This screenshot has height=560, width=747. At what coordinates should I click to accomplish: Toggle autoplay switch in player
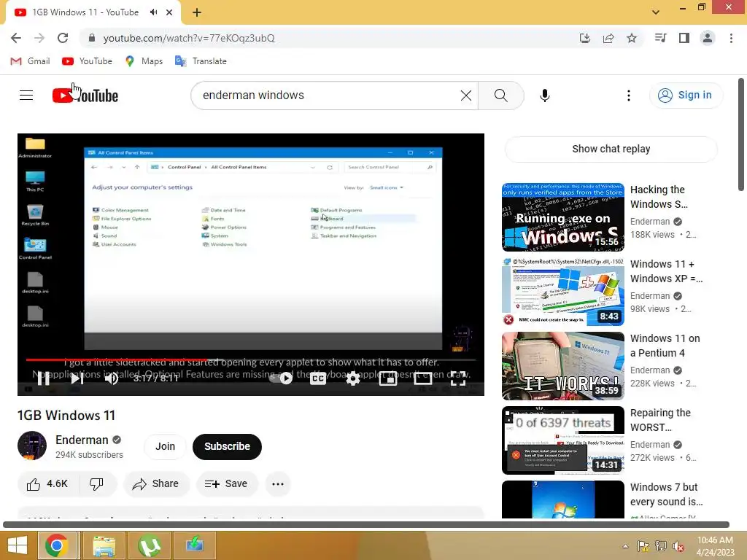tap(281, 378)
